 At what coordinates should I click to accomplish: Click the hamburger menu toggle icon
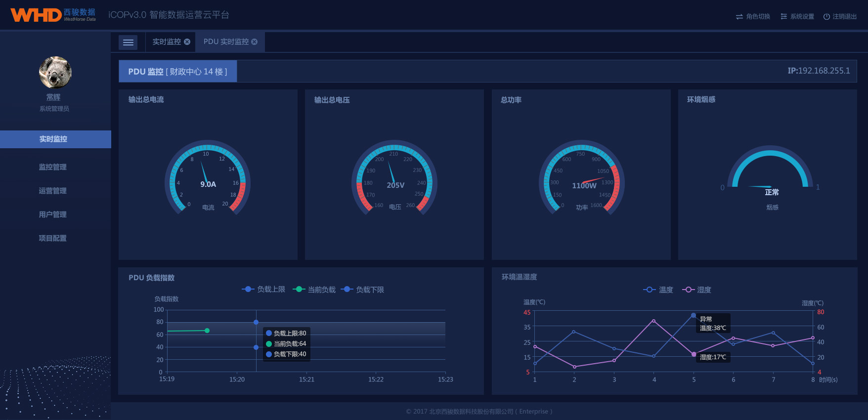tap(128, 42)
